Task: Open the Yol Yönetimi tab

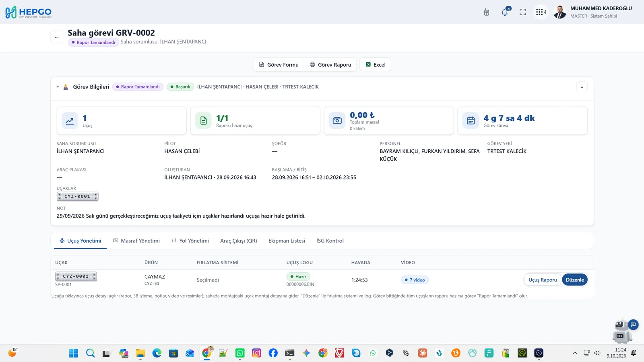Action: (190, 241)
